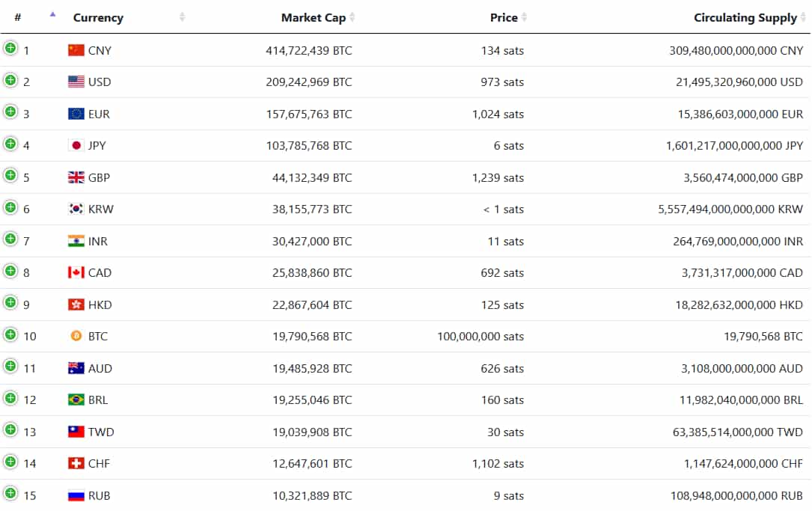This screenshot has width=812, height=511.
Task: Sort table by the # rank column
Action: pyautogui.click(x=19, y=17)
